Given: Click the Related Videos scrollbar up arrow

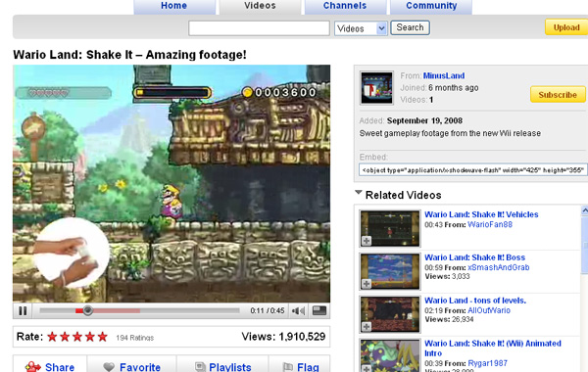Looking at the screenshot, I should pyautogui.click(x=585, y=210).
